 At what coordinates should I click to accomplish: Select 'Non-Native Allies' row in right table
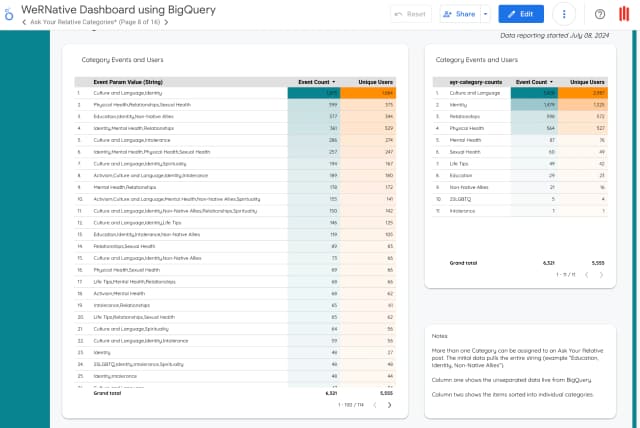(520, 188)
